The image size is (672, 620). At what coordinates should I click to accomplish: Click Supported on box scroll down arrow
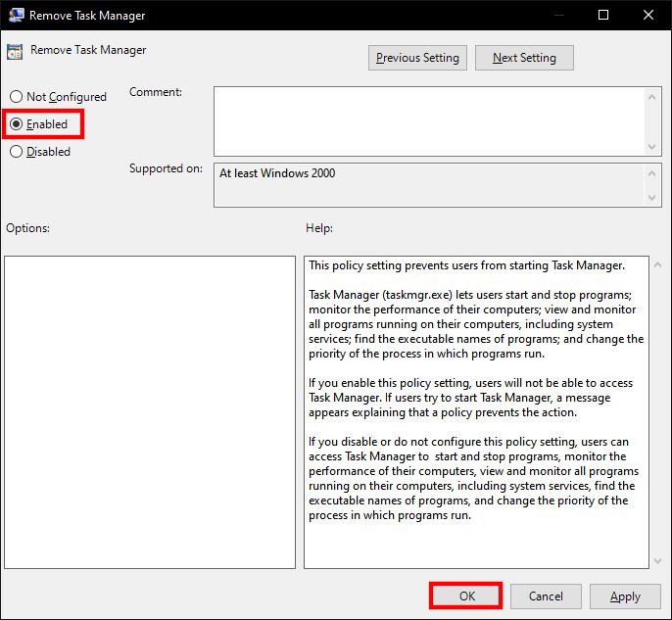pos(651,198)
